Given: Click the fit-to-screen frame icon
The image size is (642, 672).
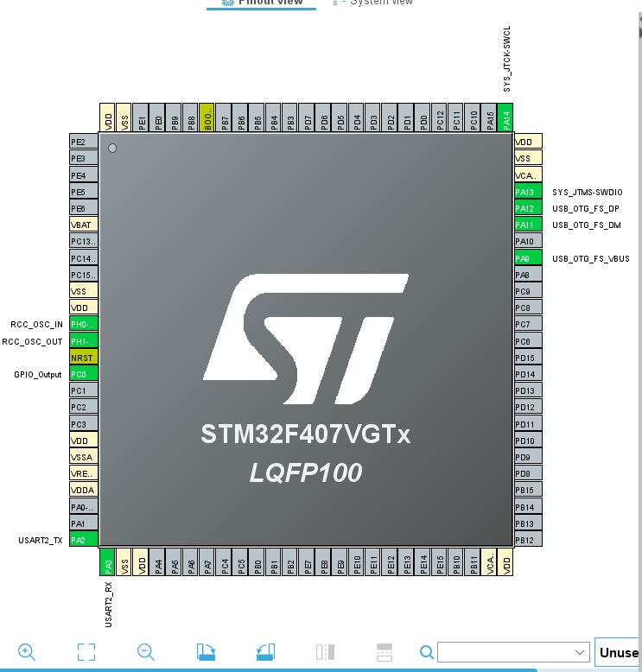Looking at the screenshot, I should click(86, 652).
